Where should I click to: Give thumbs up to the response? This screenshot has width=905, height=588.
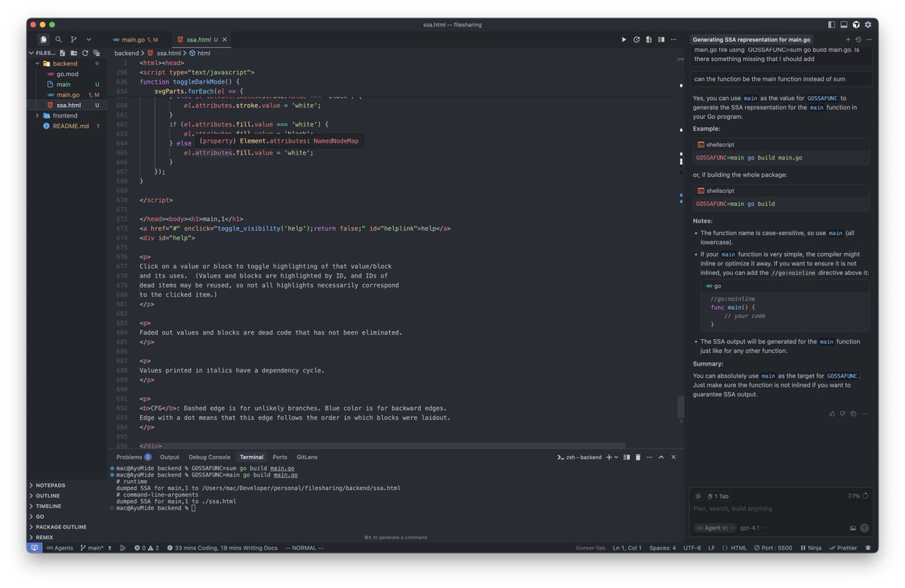click(833, 413)
